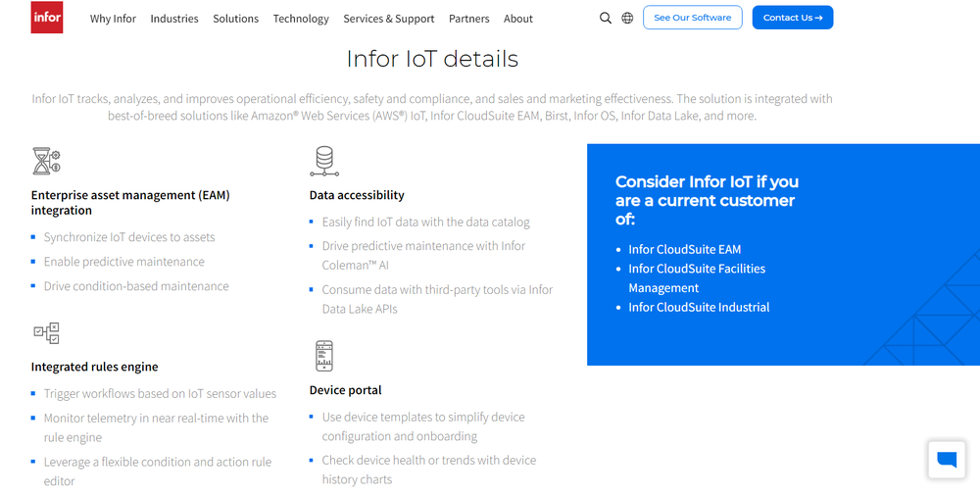The width and height of the screenshot is (980, 496).
Task: Open the Services & Support menu
Action: pyautogui.click(x=389, y=19)
